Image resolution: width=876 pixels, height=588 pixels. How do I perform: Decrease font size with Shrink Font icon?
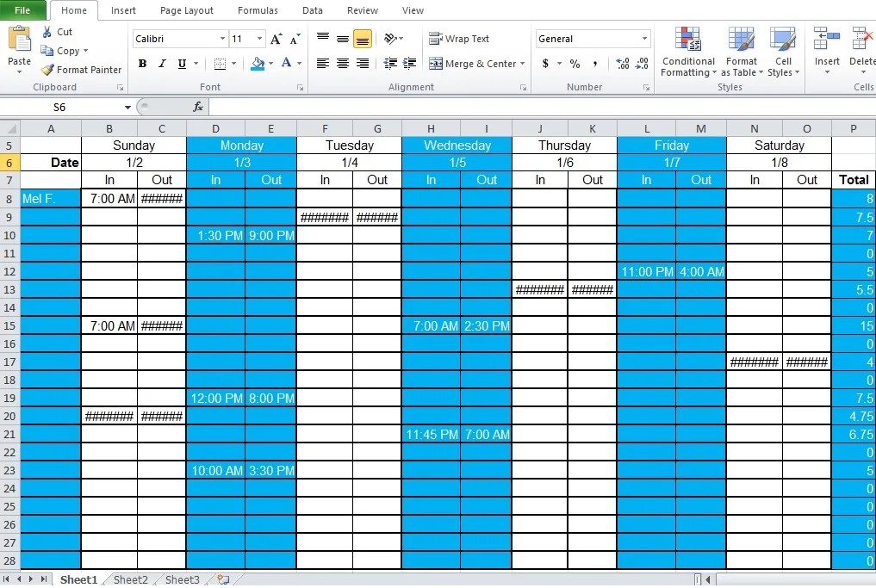(x=295, y=39)
